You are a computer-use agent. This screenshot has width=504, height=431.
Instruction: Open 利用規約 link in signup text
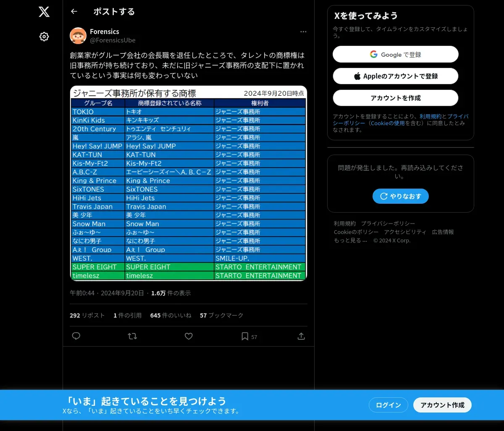(x=430, y=116)
